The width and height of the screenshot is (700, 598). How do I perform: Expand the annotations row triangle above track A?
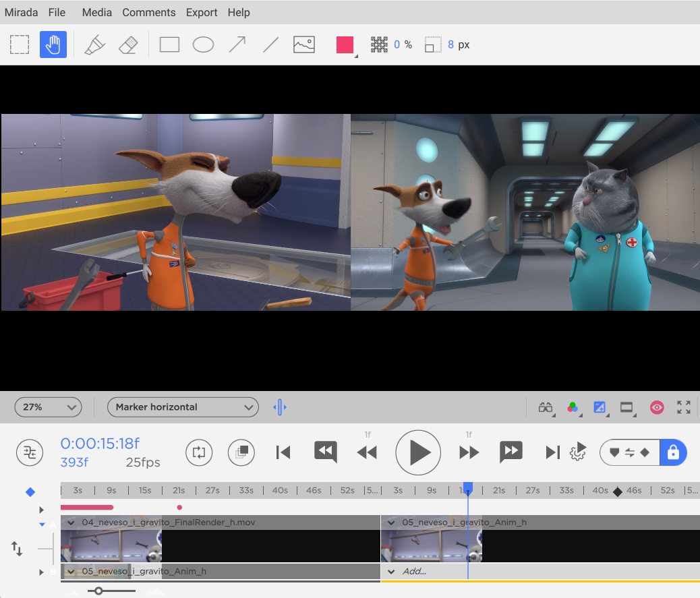pos(42,510)
